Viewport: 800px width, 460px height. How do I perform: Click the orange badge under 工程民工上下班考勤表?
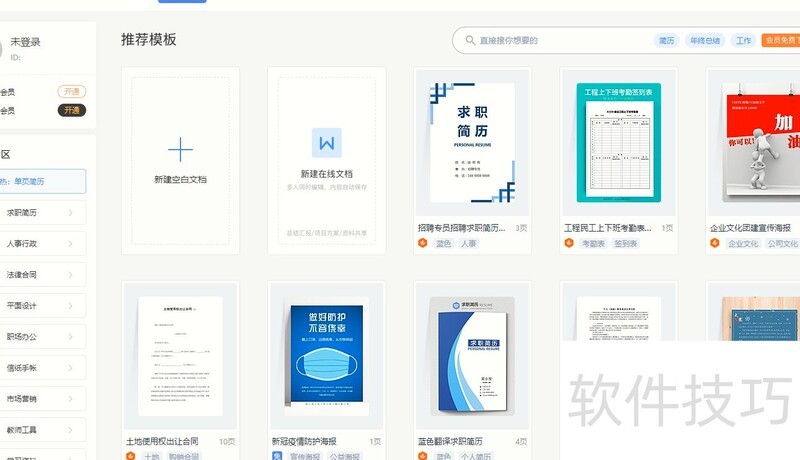click(569, 243)
